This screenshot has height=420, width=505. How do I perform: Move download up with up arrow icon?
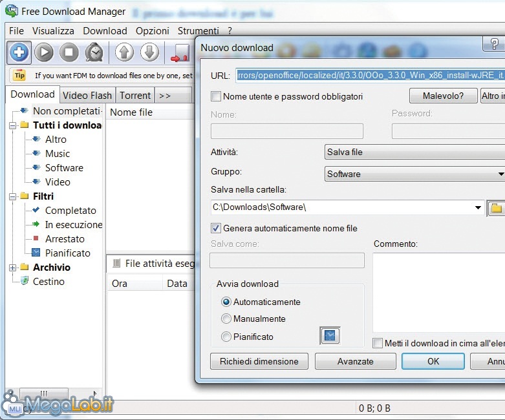point(124,52)
